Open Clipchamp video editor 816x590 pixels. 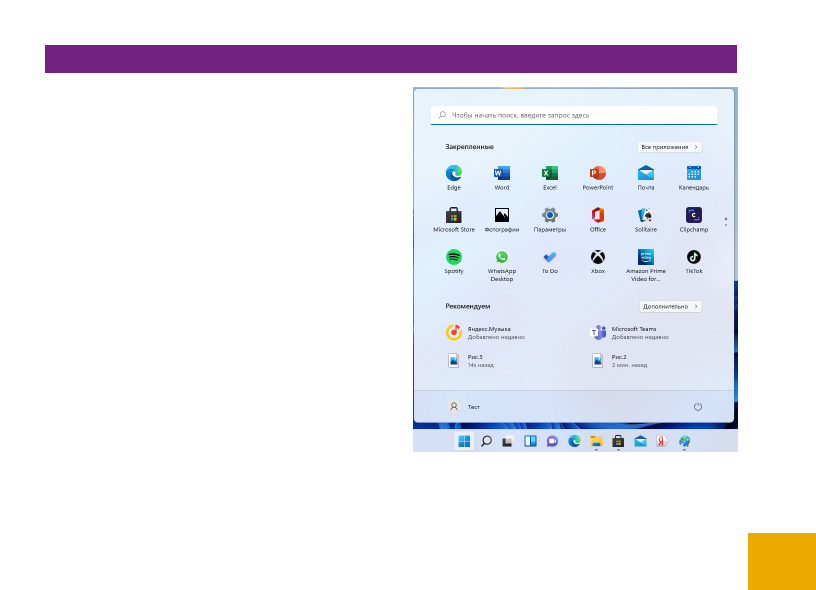click(694, 216)
